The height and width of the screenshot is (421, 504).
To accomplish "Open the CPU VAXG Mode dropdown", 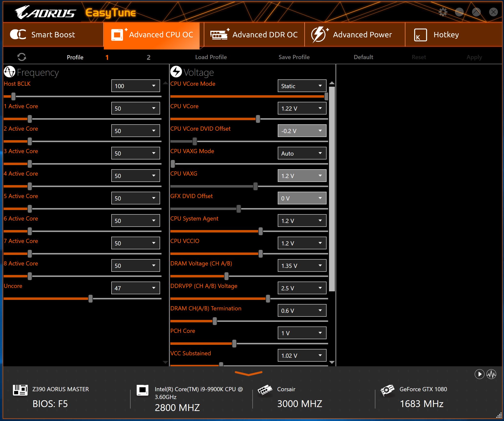I will click(302, 153).
